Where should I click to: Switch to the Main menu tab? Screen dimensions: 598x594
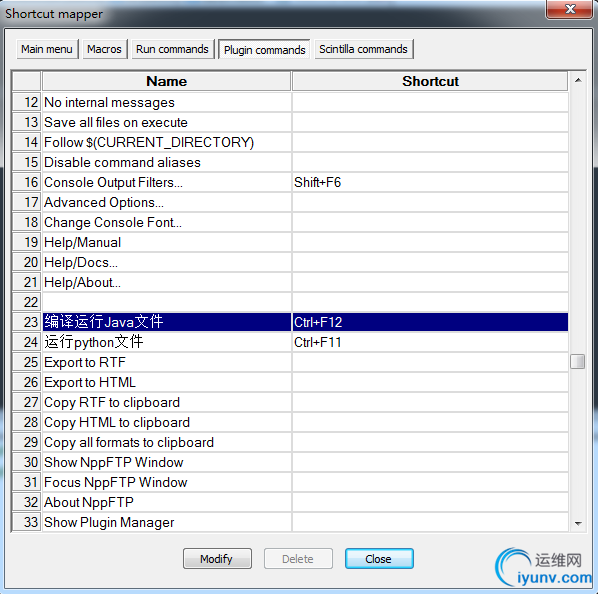47,49
